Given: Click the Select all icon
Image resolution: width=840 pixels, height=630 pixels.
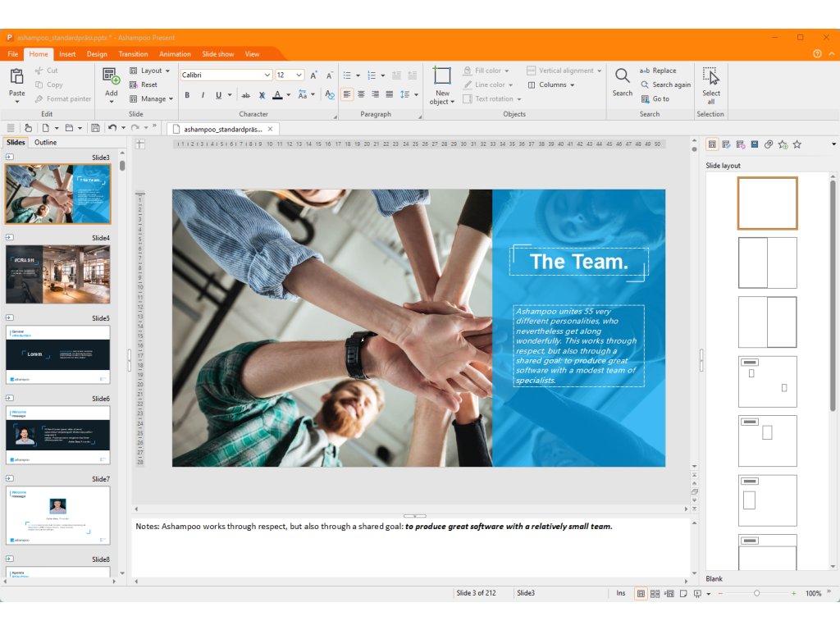Looking at the screenshot, I should (x=710, y=76).
